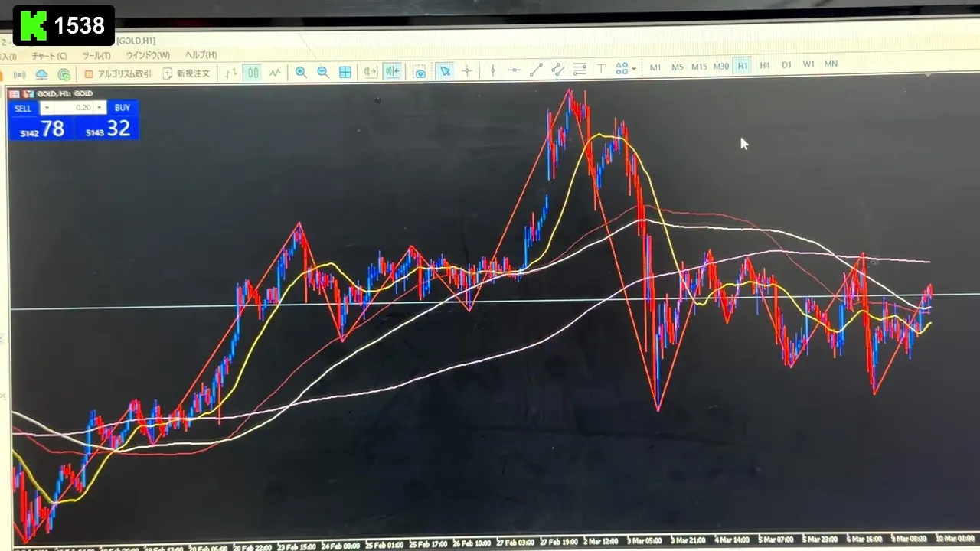Select the text label tool
Screen dimensions: 980x551
(x=601, y=69)
